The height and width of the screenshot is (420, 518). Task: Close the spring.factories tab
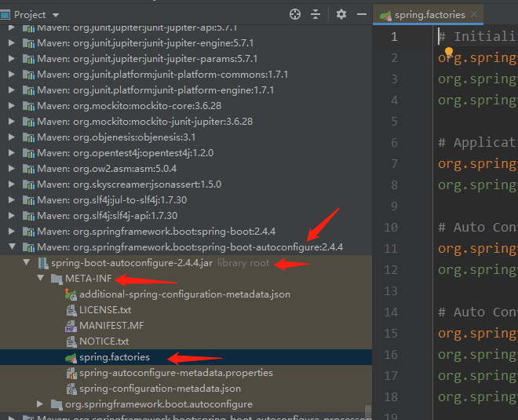click(474, 14)
